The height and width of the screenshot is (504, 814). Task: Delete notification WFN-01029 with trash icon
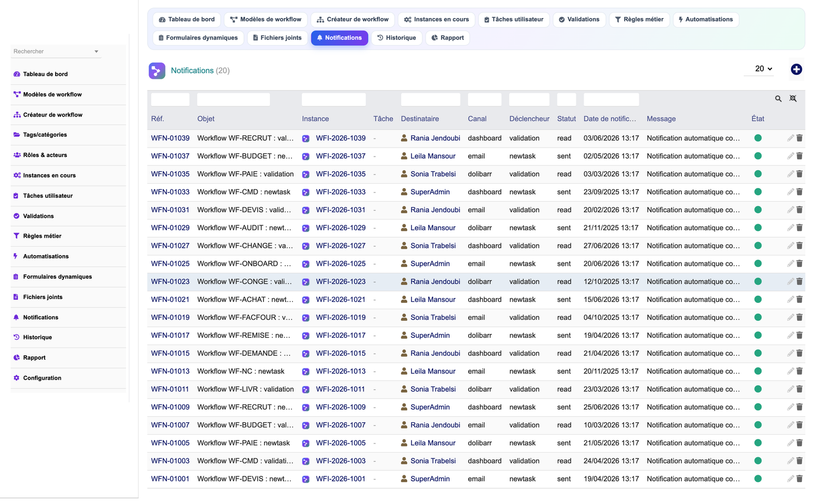[x=799, y=228]
